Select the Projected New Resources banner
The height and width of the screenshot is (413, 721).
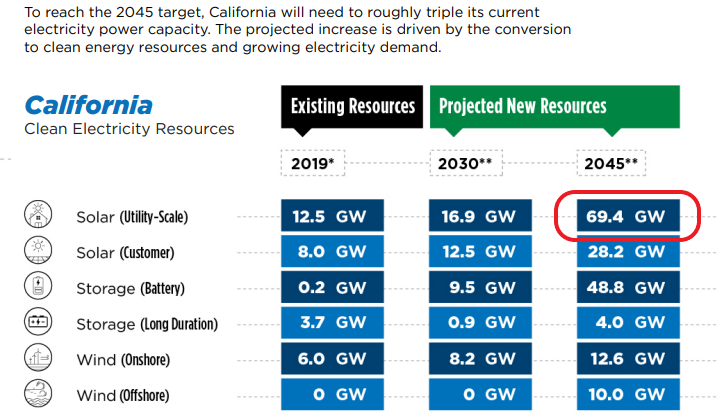pos(555,107)
